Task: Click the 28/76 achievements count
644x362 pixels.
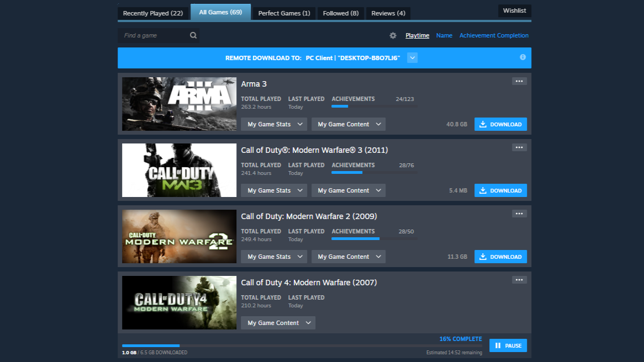Action: (x=406, y=165)
